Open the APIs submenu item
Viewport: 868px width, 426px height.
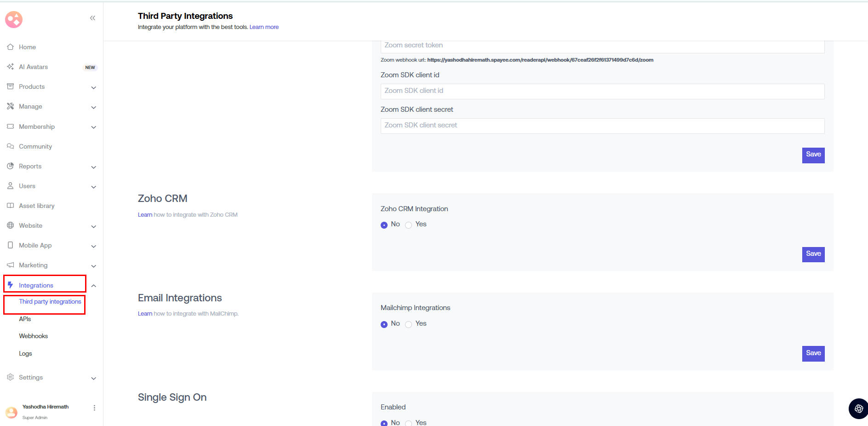click(25, 319)
